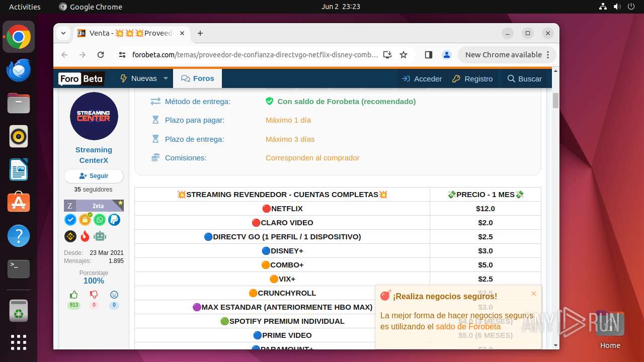Click the VIX+ table cell

coord(282,279)
